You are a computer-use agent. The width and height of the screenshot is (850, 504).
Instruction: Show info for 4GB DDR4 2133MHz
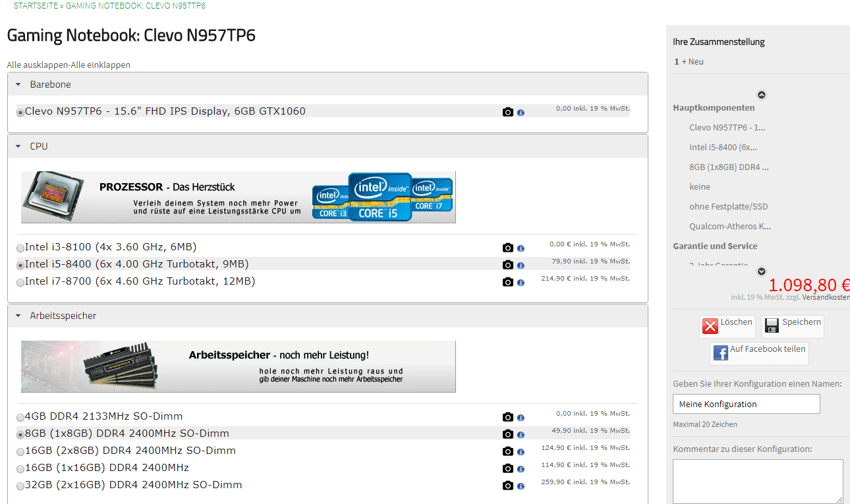[x=521, y=418]
